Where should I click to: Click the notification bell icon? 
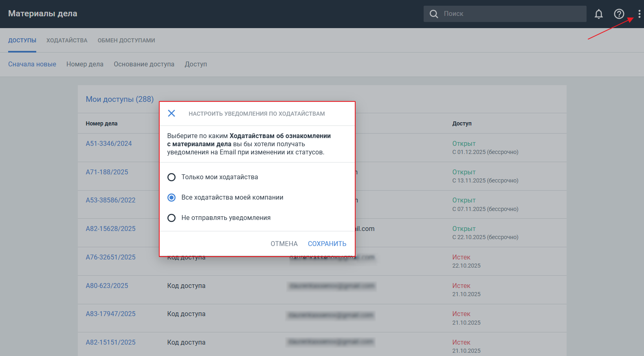(598, 14)
